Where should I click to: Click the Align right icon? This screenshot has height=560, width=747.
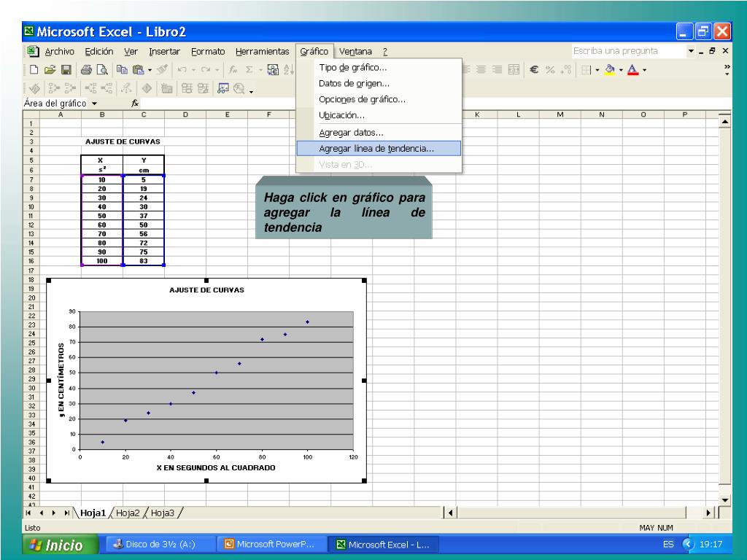(497, 70)
